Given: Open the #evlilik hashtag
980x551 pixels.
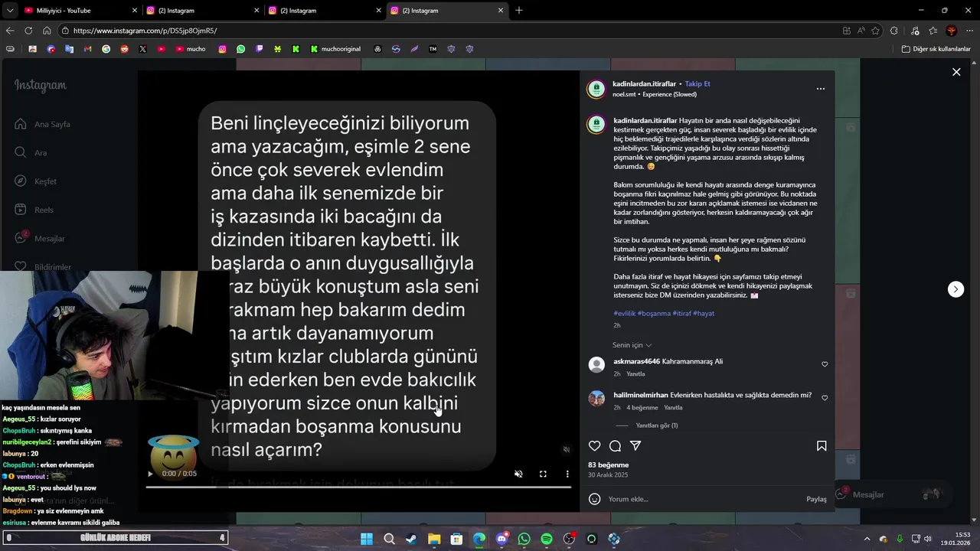Looking at the screenshot, I should [625, 314].
